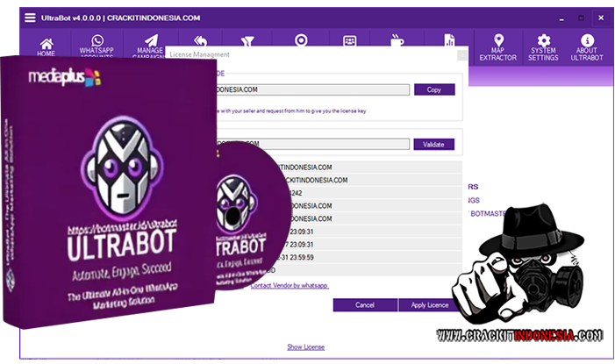Go to the Home section
Screen dimensions: 615x364
(46, 46)
